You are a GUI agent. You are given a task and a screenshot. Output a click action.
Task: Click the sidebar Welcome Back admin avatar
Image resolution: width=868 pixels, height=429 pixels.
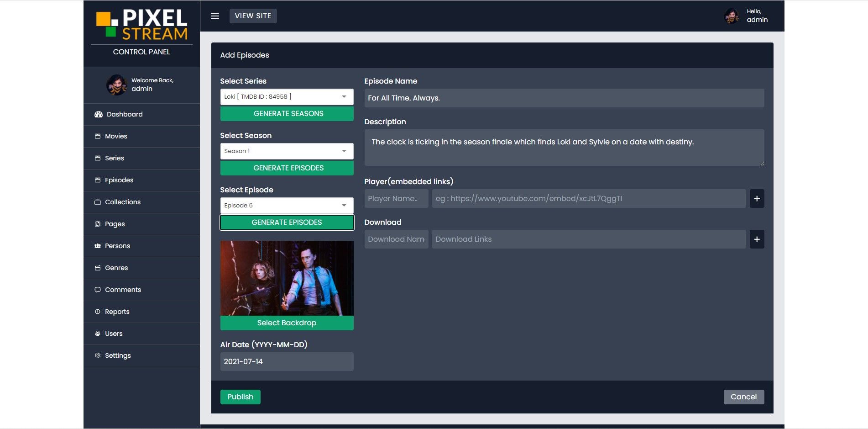pyautogui.click(x=117, y=85)
